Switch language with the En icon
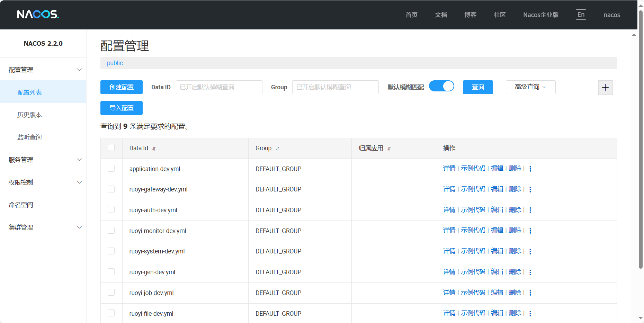The height and width of the screenshot is (323, 644). pos(581,15)
